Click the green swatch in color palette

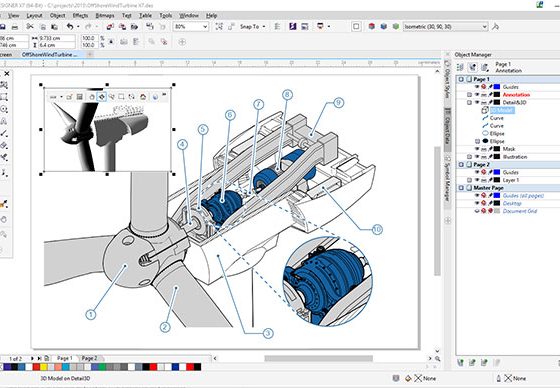102,367
